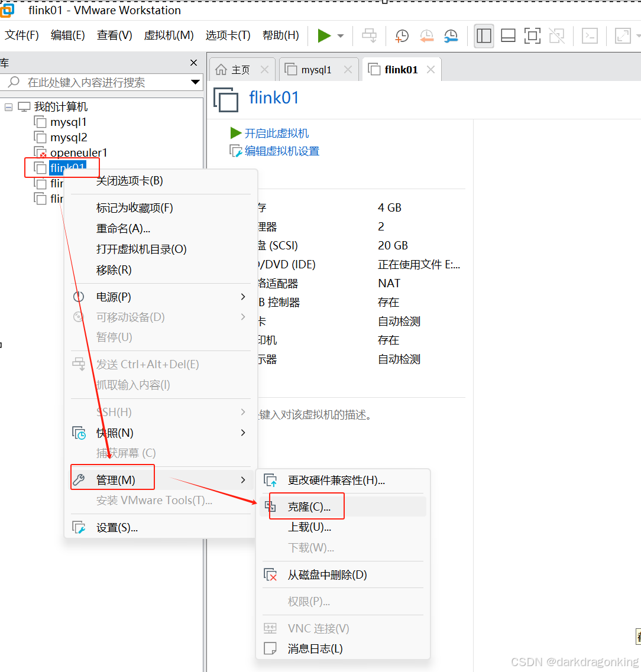641x672 pixels.
Task: Open the 编辑(E) menu
Action: point(68,35)
